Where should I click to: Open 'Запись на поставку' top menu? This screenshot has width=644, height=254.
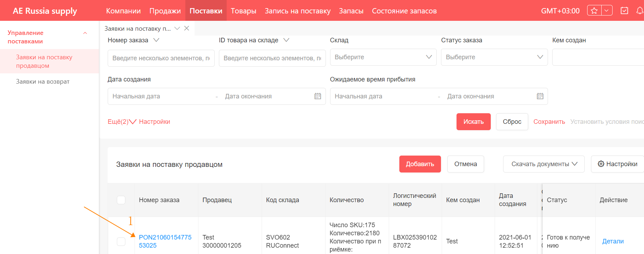(x=298, y=11)
